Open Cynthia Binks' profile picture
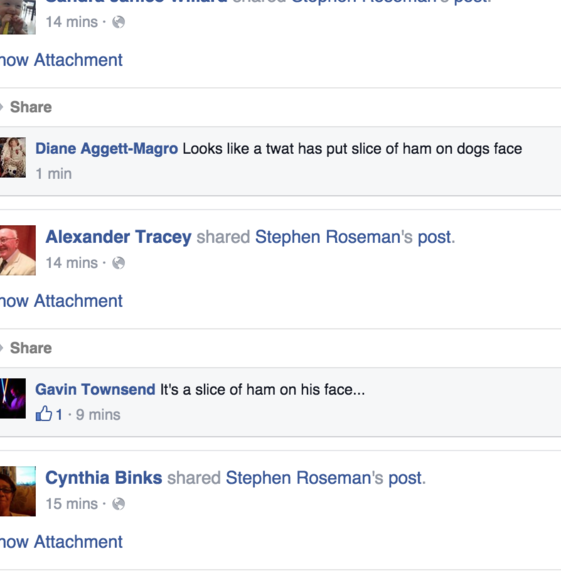This screenshot has width=561, height=571. click(x=17, y=491)
